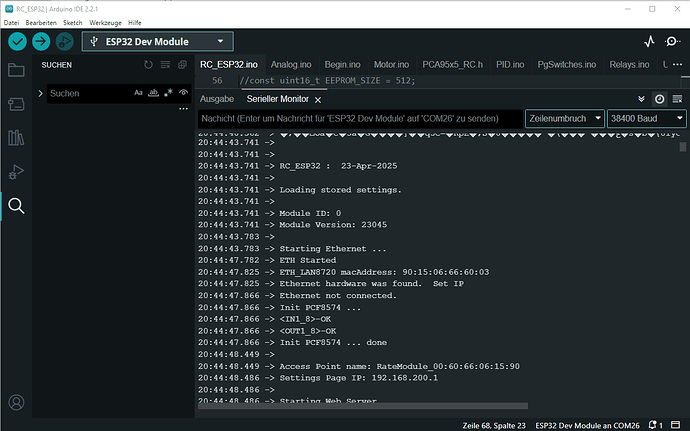Open the Serial Monitor magnifier icon in the toolbar
This screenshot has width=690, height=431.
coord(672,42)
